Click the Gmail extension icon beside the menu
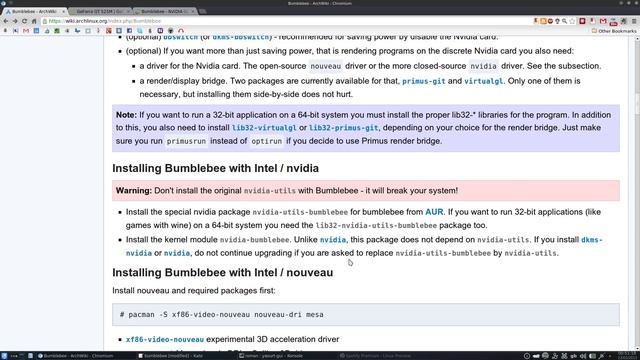 [603, 21]
